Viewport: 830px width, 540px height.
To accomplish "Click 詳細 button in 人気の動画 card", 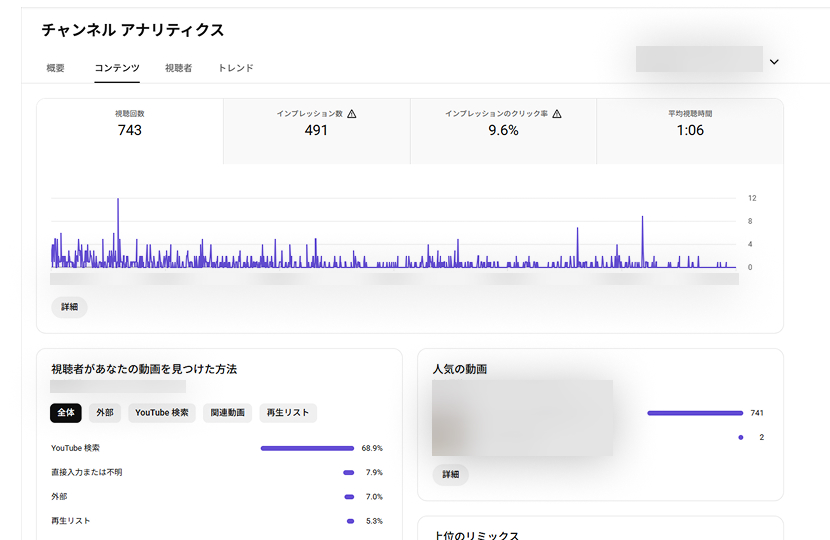I will [450, 474].
